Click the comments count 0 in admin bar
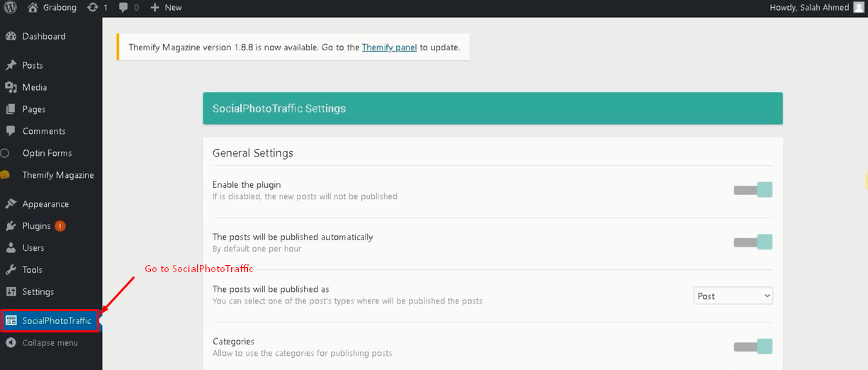 pyautogui.click(x=136, y=7)
